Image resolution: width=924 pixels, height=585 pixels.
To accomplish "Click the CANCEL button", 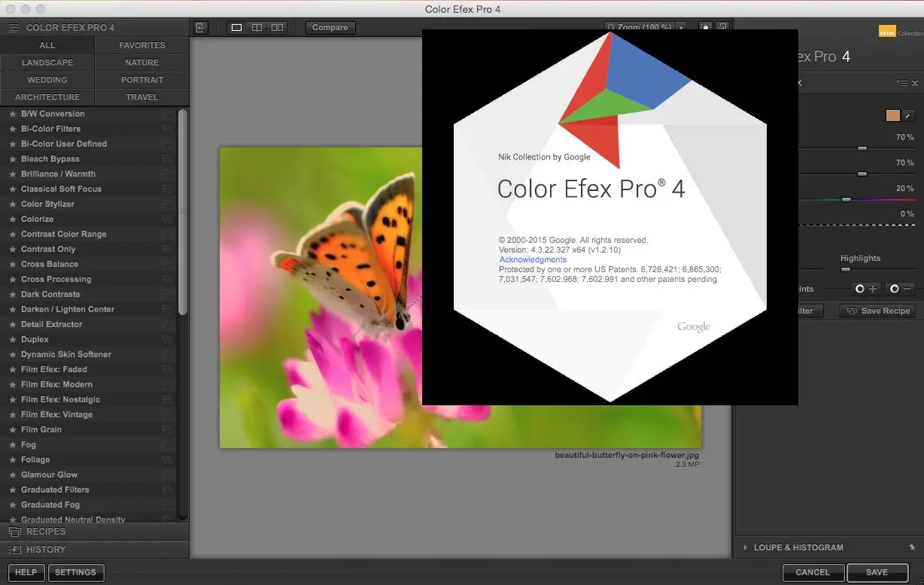I will pyautogui.click(x=813, y=572).
